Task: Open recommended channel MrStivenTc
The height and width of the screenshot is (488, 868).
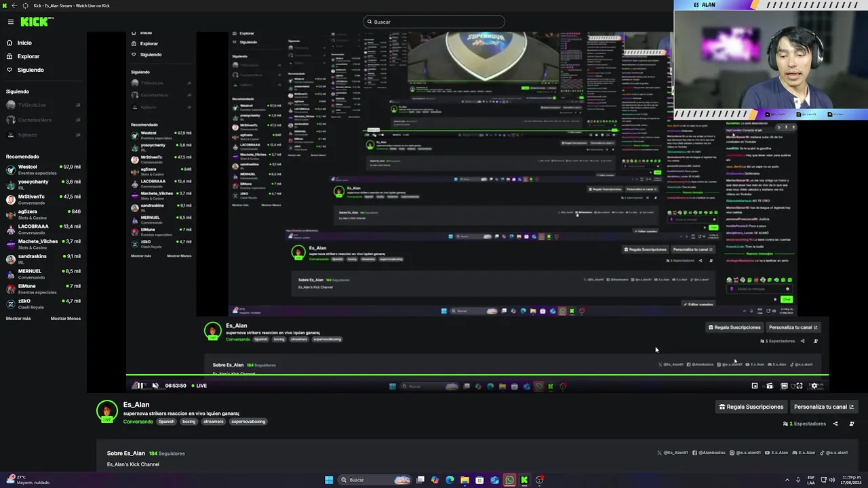Action: 43,199
